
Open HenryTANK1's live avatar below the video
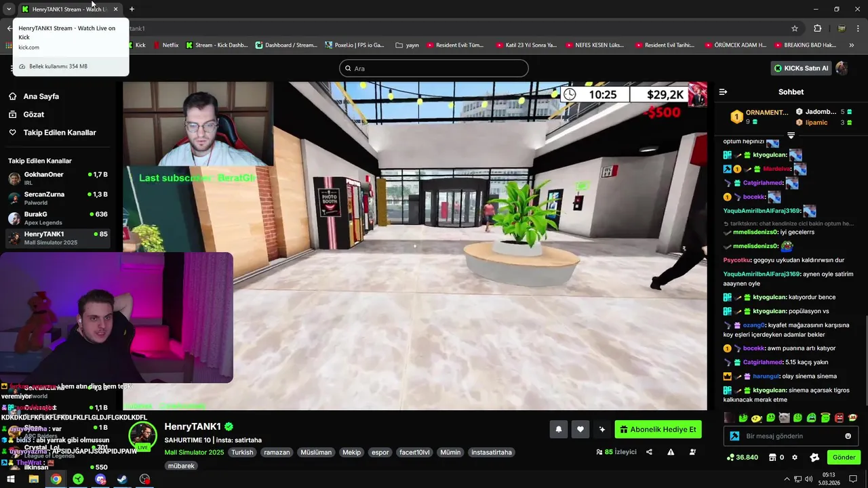142,436
